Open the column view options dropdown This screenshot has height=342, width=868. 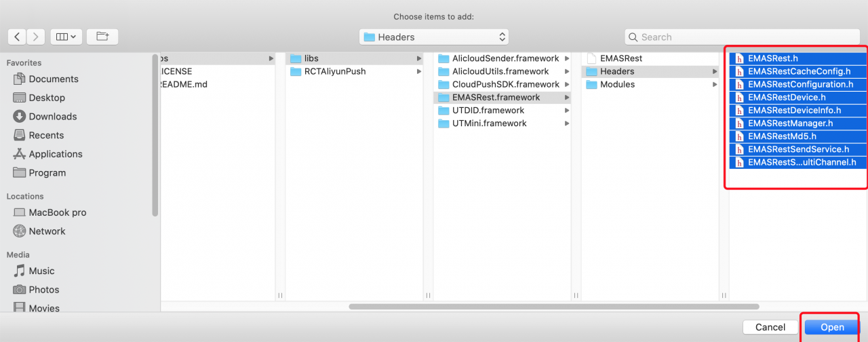coord(66,37)
